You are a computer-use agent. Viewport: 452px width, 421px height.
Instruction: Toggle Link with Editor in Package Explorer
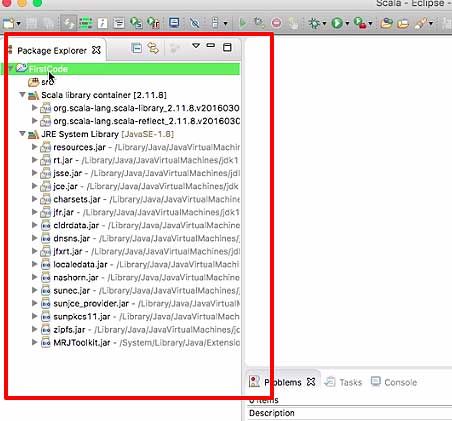click(x=153, y=48)
